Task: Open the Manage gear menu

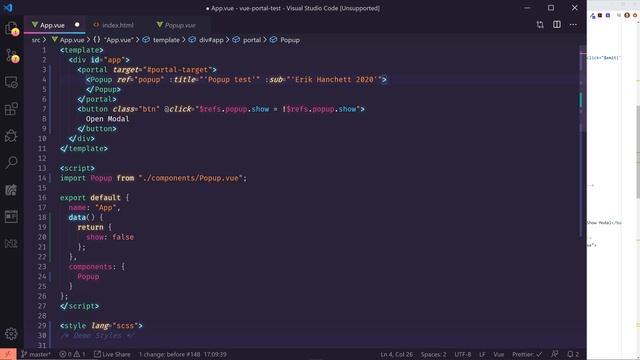Action: tap(11, 333)
